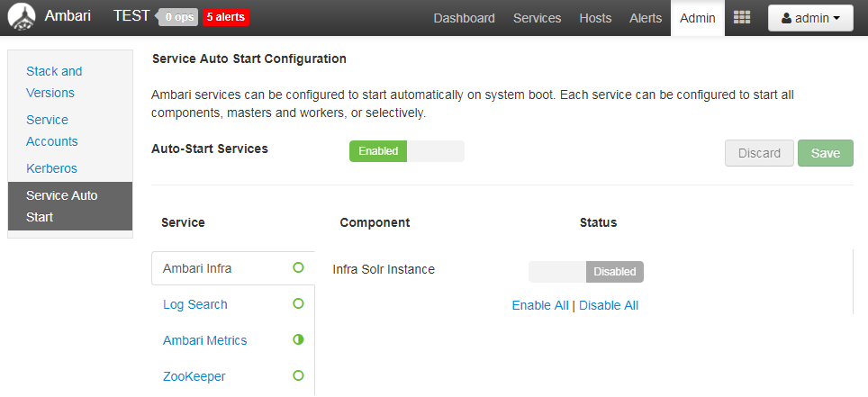The height and width of the screenshot is (397, 868).
Task: Click the Service column header
Action: (x=183, y=222)
